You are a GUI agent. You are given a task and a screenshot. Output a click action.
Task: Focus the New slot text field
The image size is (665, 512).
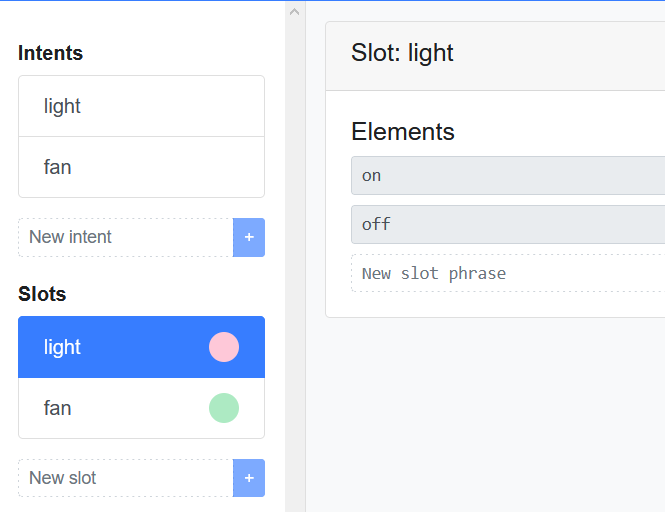(125, 478)
